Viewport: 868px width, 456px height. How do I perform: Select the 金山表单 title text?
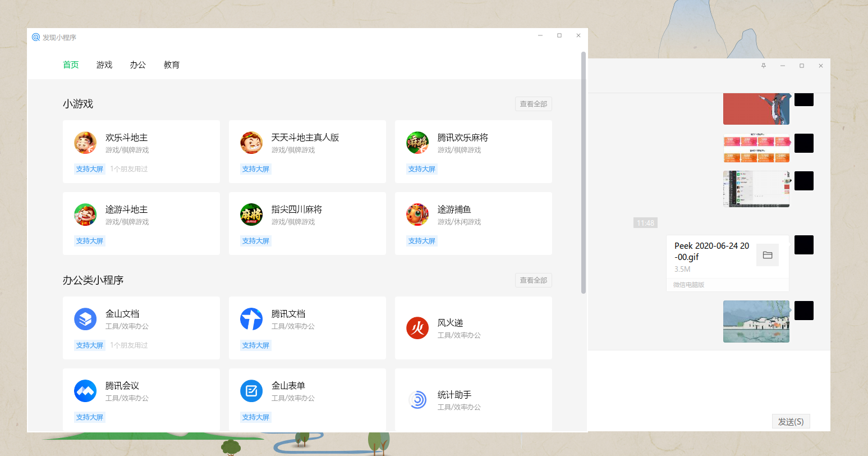point(288,386)
